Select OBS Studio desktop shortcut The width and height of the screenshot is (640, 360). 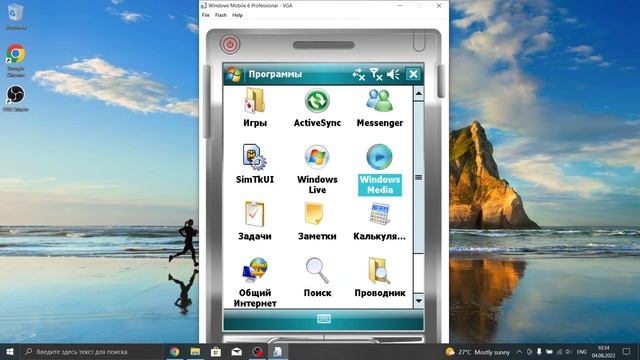pos(16,98)
